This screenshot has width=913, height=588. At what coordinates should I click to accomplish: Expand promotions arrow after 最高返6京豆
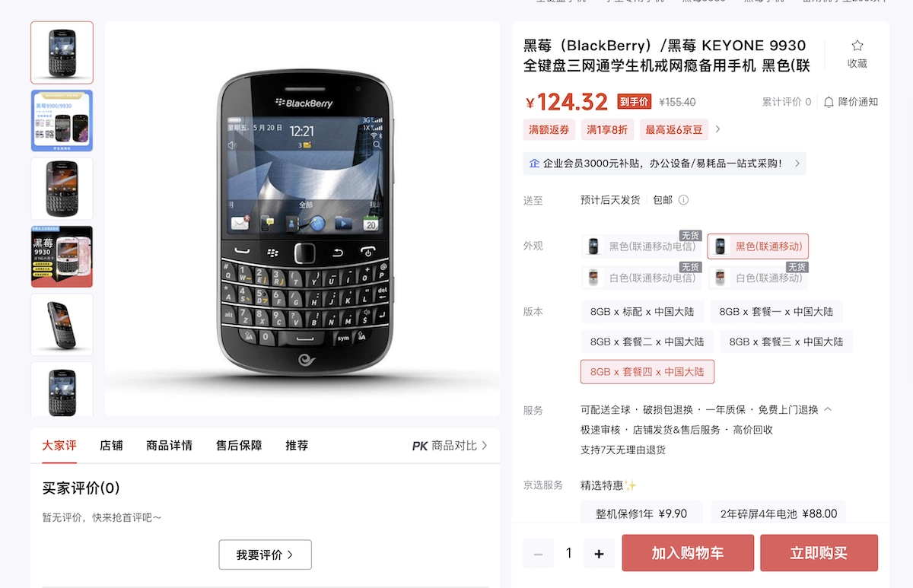pyautogui.click(x=717, y=129)
